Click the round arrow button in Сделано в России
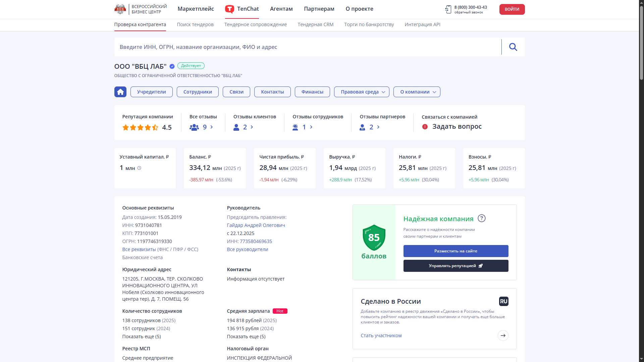This screenshot has height=362, width=644. tap(503, 336)
